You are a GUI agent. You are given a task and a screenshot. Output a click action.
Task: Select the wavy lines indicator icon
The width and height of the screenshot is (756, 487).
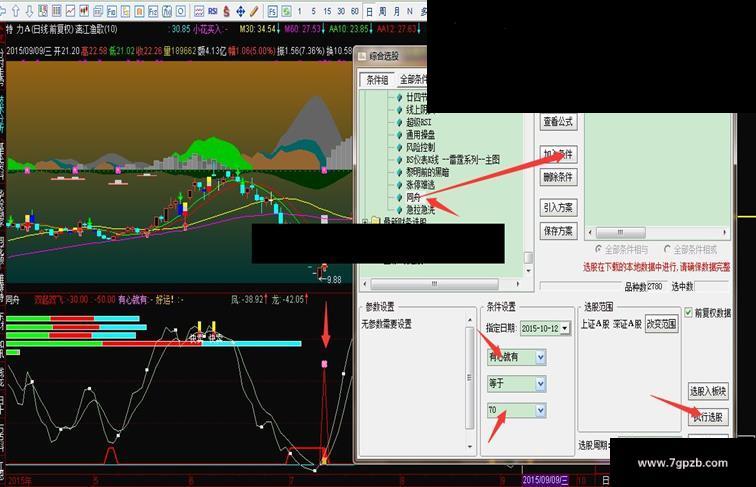pyautogui.click(x=199, y=11)
